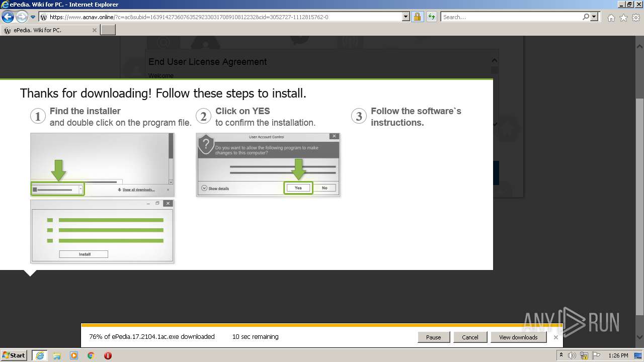Expand the search provider dropdown arrow
This screenshot has height=362, width=644.
point(595,17)
